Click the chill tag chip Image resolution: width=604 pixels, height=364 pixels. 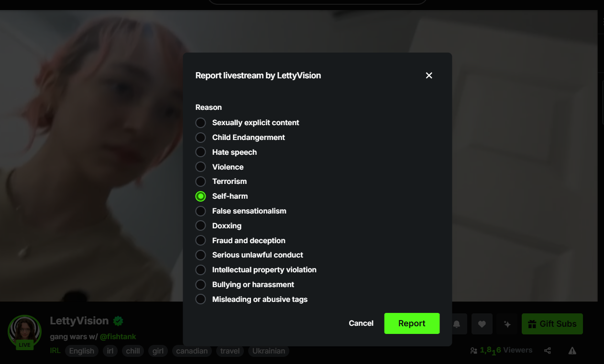(x=133, y=351)
